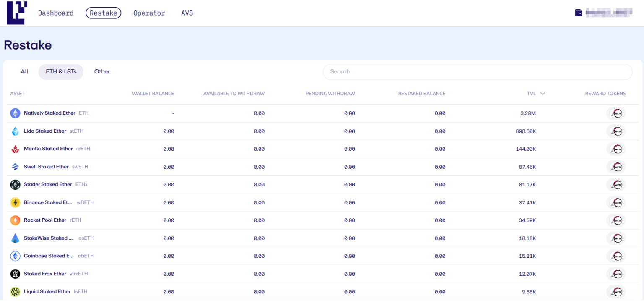Click the Rocket Pool Ether rETH icon
The height and width of the screenshot is (301, 644).
click(15, 220)
